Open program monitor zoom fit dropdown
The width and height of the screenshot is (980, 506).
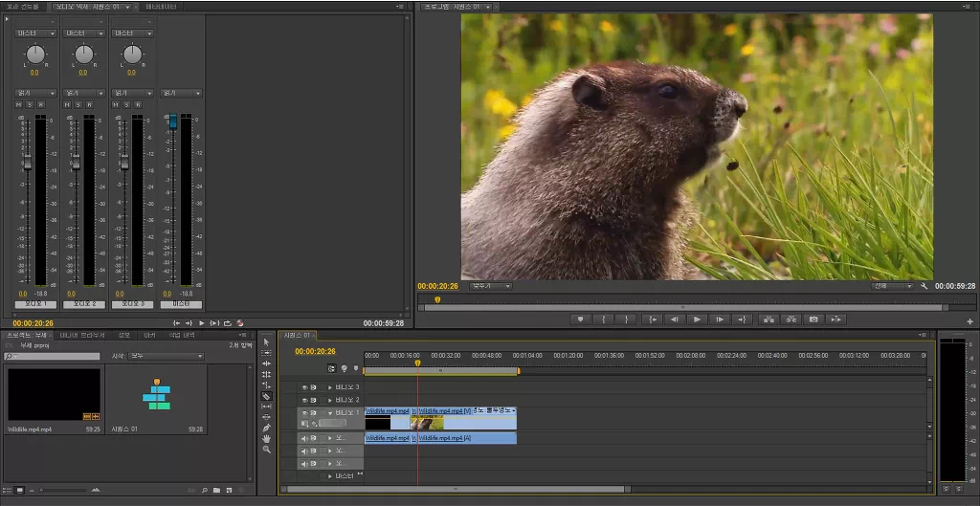click(x=491, y=286)
